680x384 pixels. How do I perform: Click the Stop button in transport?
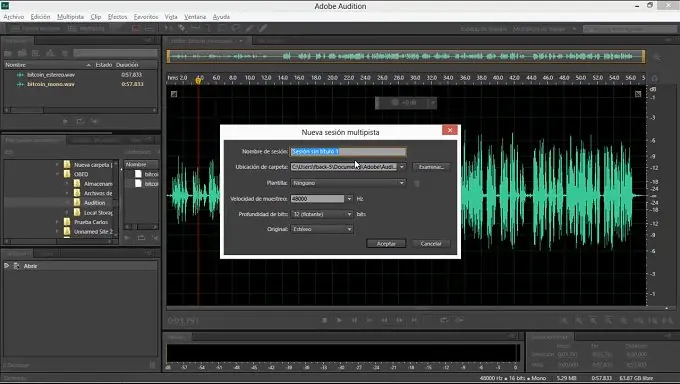point(324,320)
